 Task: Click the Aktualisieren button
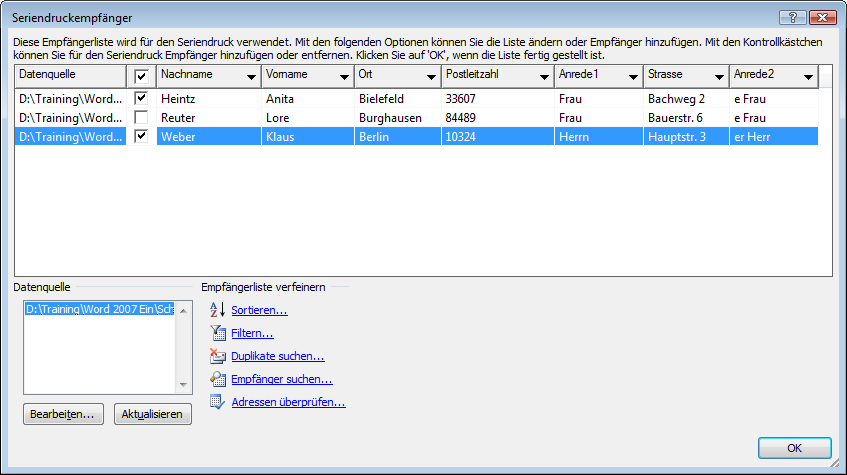point(152,414)
